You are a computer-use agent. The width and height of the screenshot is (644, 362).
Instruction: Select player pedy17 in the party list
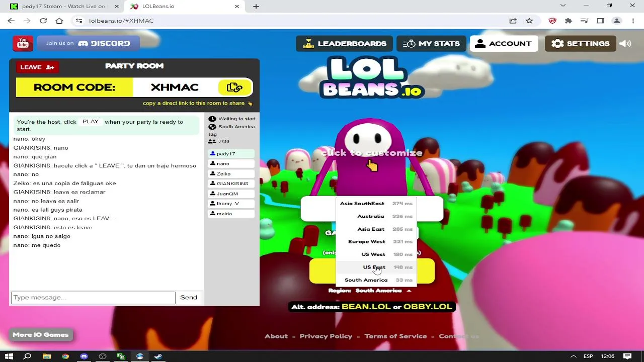tap(231, 154)
